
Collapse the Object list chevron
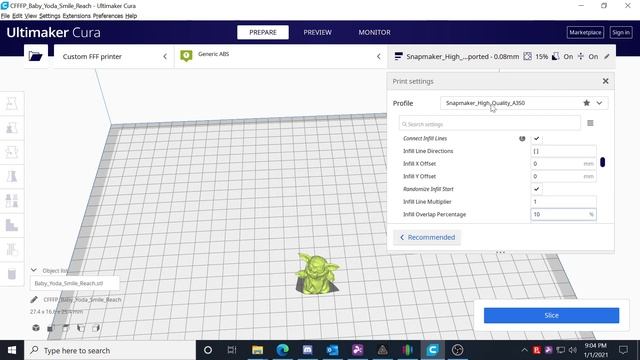coord(34,270)
